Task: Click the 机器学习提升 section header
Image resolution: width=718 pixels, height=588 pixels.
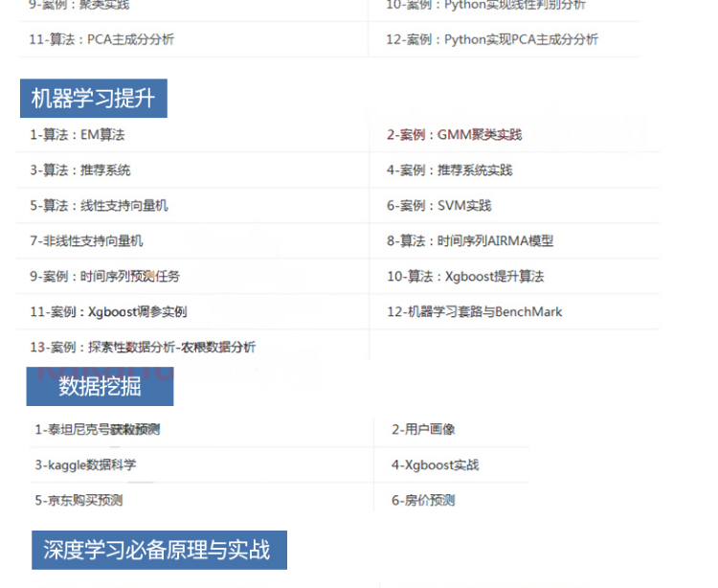Action: click(x=94, y=99)
